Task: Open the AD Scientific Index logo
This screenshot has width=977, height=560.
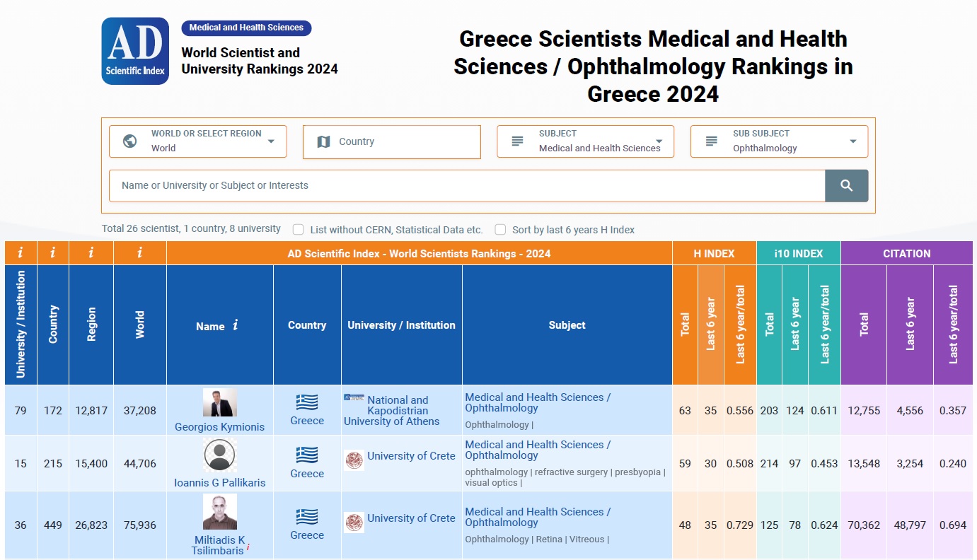Action: [x=135, y=51]
